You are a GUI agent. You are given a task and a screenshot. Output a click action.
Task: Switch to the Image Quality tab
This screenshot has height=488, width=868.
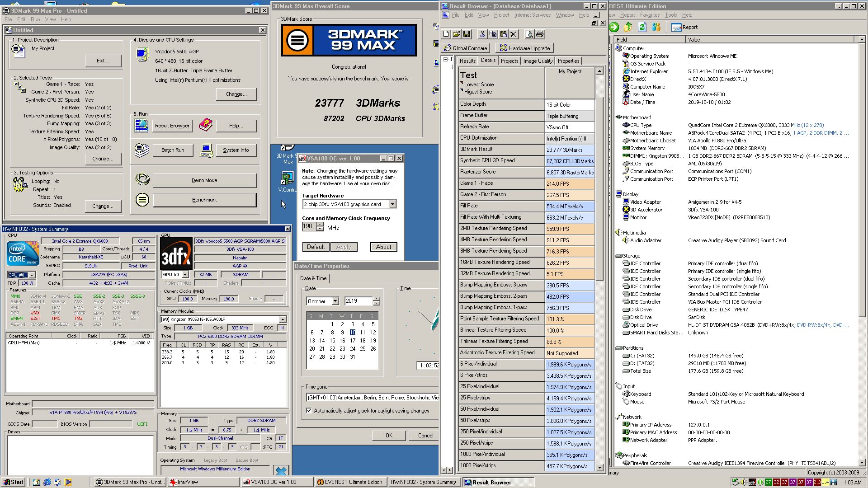[538, 61]
